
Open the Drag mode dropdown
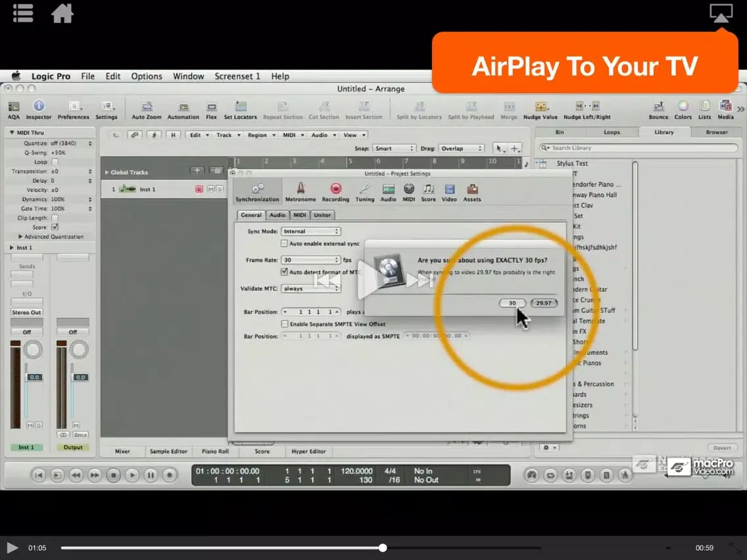pyautogui.click(x=461, y=149)
